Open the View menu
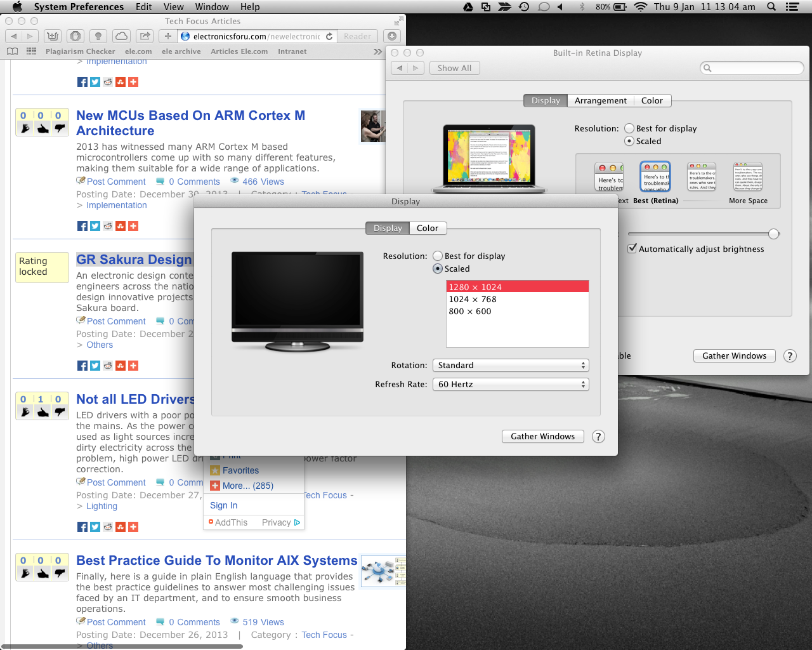 (174, 7)
